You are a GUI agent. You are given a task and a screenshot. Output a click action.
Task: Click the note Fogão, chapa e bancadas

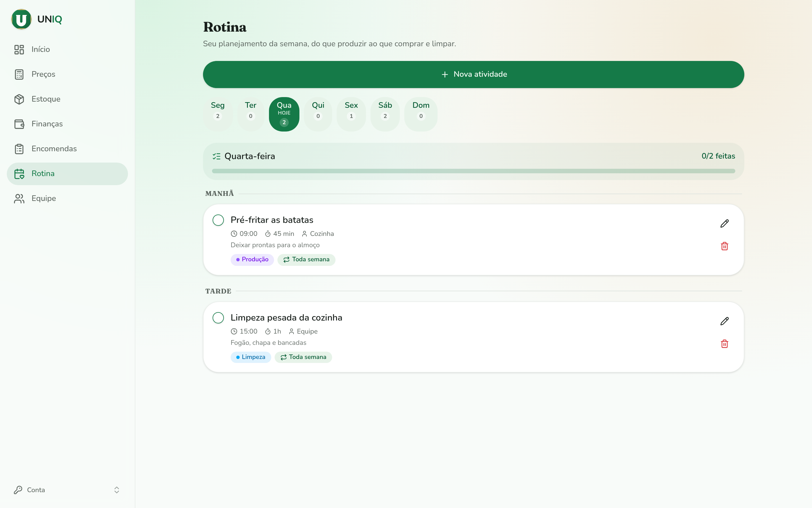pos(268,343)
